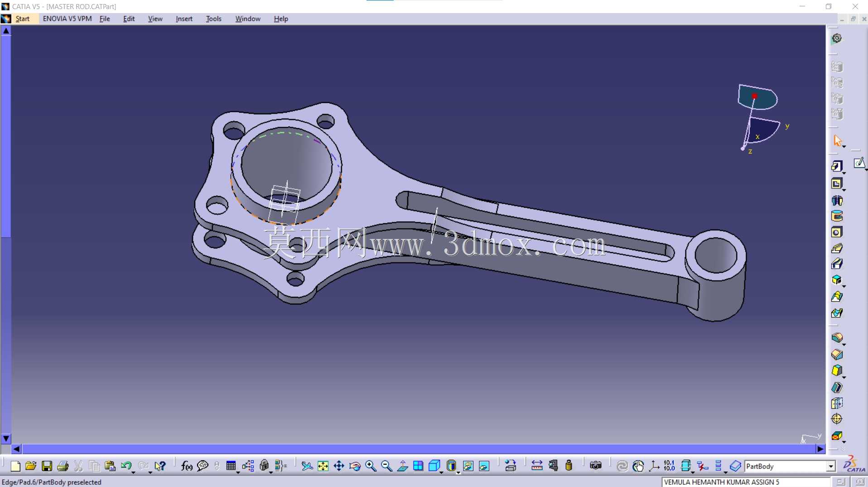The width and height of the screenshot is (868, 487).
Task: Expand the Pad sub-toolbar arrow
Action: [844, 173]
